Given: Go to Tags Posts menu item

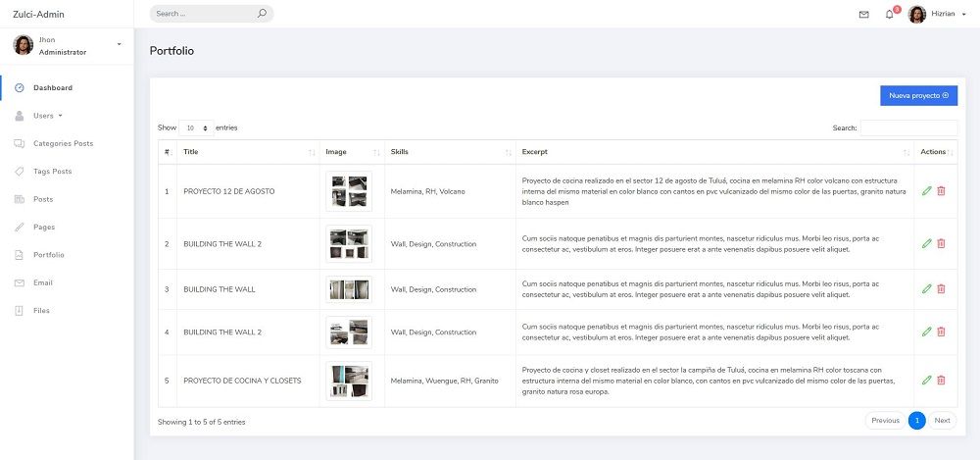Looking at the screenshot, I should (x=52, y=172).
